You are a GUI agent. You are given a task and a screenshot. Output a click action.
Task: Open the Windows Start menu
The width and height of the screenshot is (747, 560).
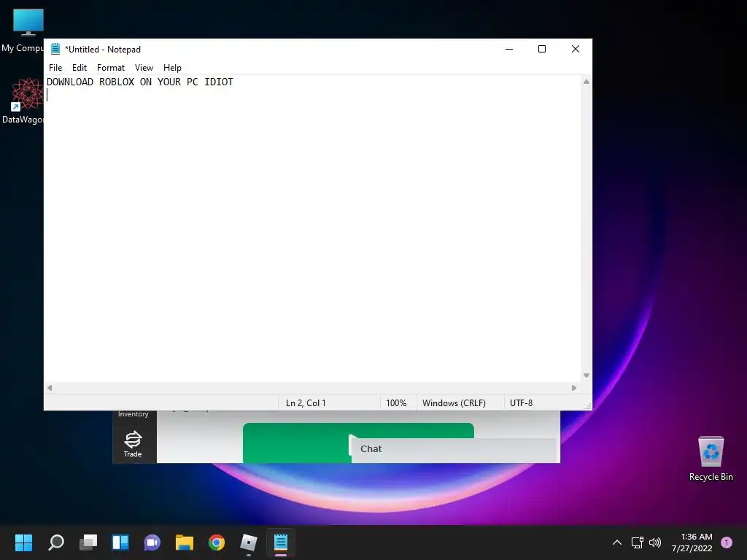point(23,542)
